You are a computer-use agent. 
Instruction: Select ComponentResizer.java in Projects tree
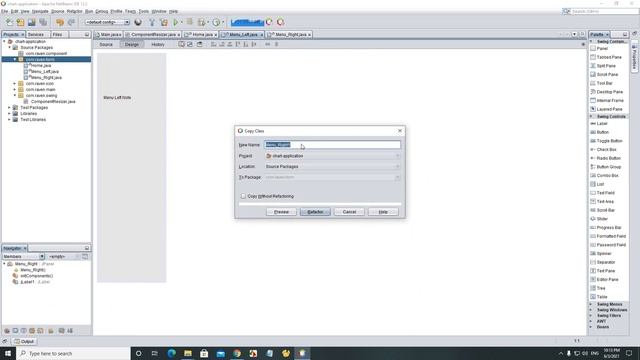[x=53, y=101]
